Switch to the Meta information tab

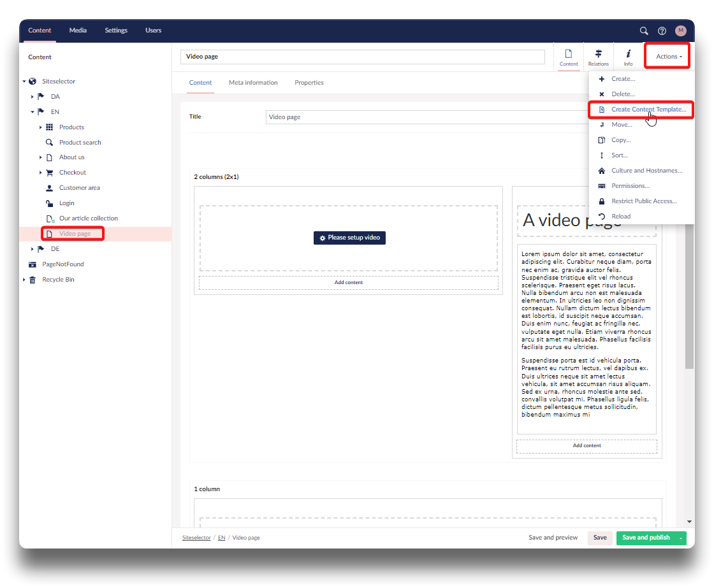(253, 83)
